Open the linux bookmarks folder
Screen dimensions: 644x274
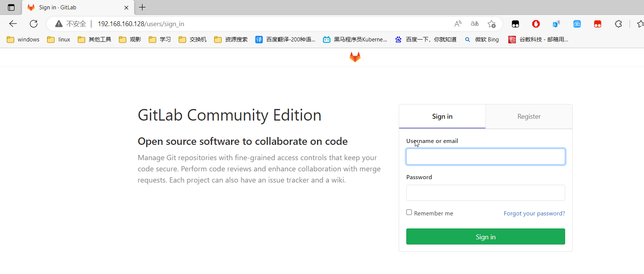59,40
